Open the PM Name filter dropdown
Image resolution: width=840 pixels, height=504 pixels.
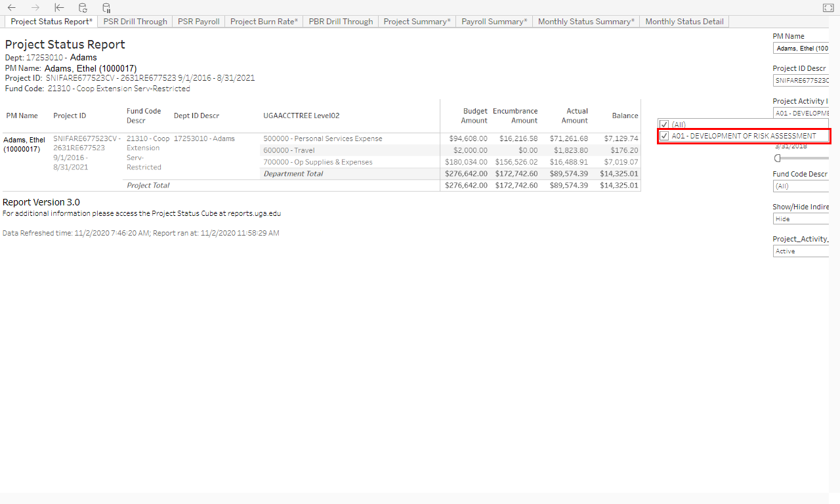(x=801, y=48)
